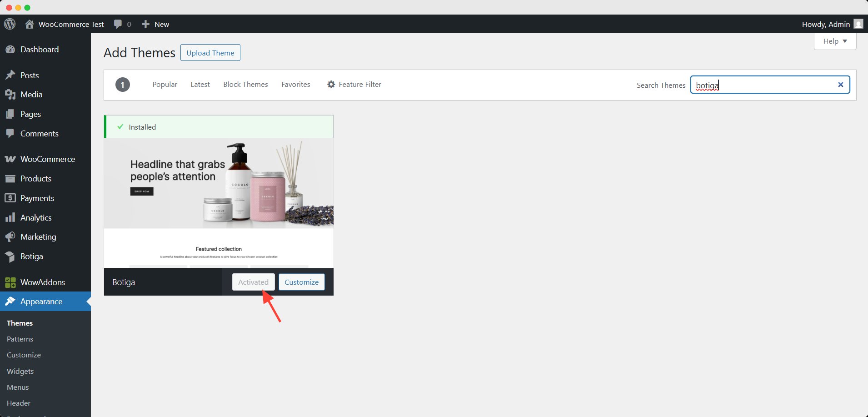Switch to Favorites tab
The image size is (868, 417).
click(x=296, y=85)
